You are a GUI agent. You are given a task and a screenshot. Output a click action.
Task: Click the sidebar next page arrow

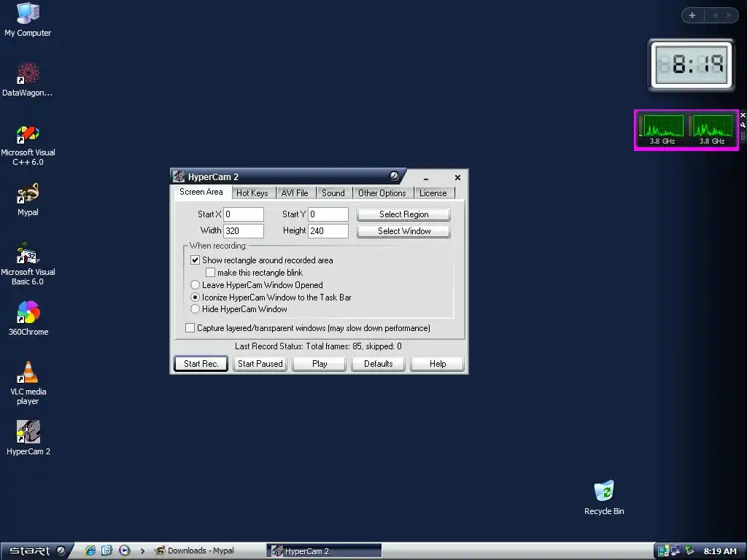click(x=729, y=15)
